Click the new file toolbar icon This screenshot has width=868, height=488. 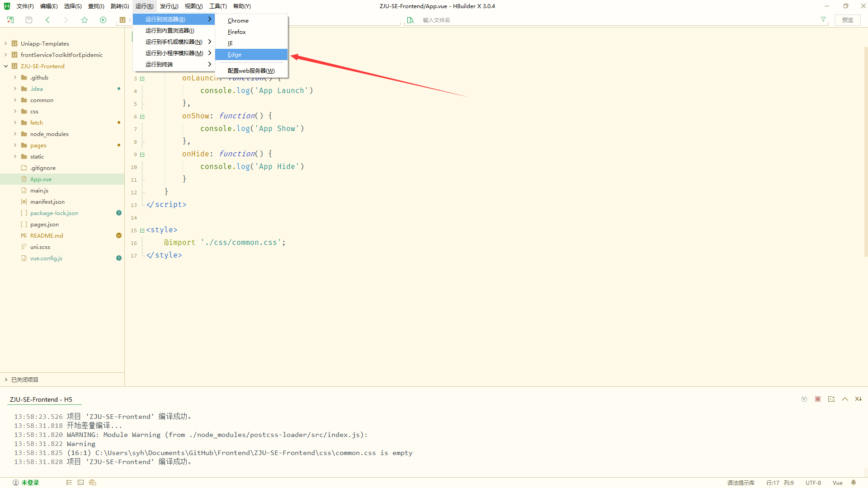[x=10, y=20]
